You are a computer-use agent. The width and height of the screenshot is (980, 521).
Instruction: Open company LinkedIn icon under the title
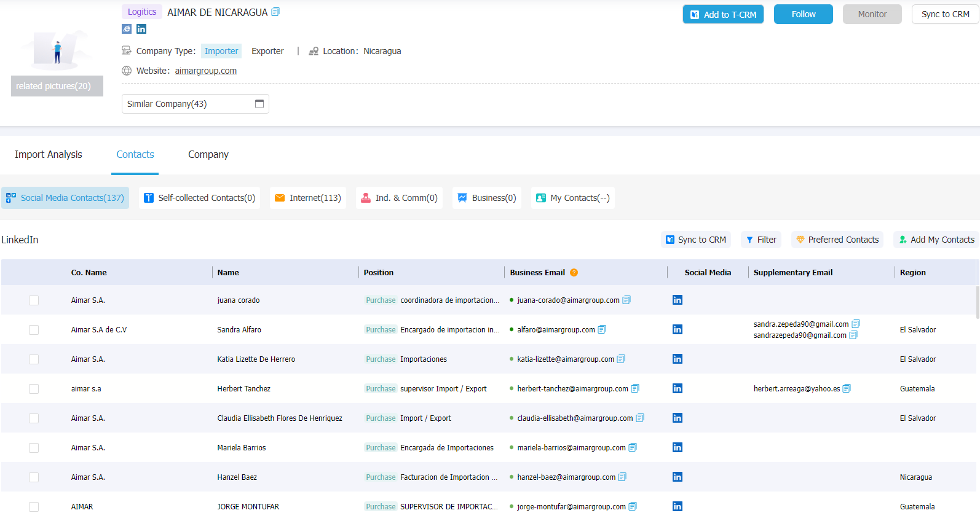click(x=141, y=29)
